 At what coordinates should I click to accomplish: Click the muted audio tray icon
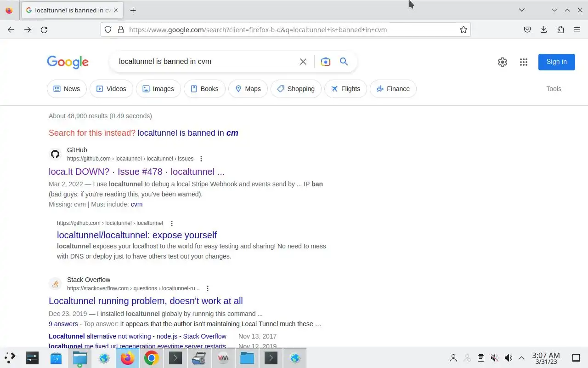click(x=494, y=358)
